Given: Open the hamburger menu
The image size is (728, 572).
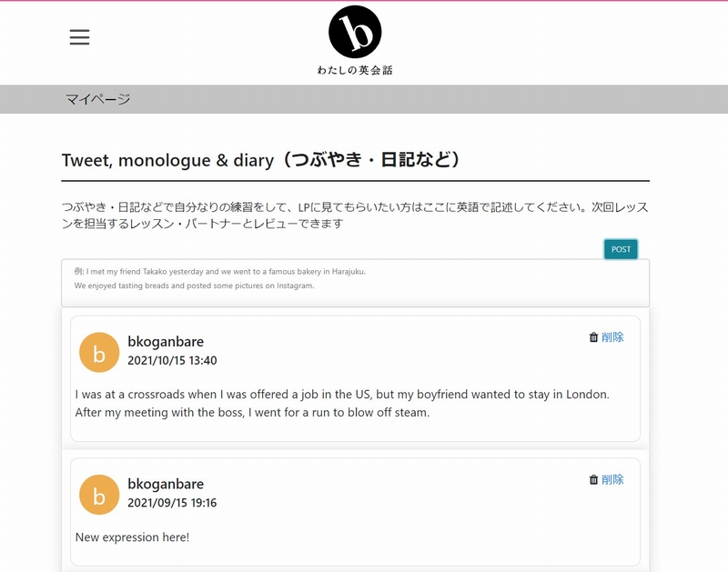Looking at the screenshot, I should pos(79,37).
